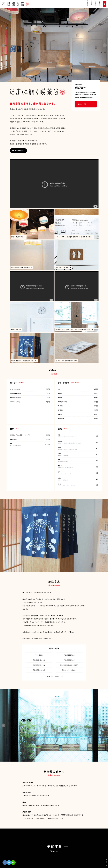
Task: Open YouTube icon on the left small video
Action: click(x=51, y=300)
